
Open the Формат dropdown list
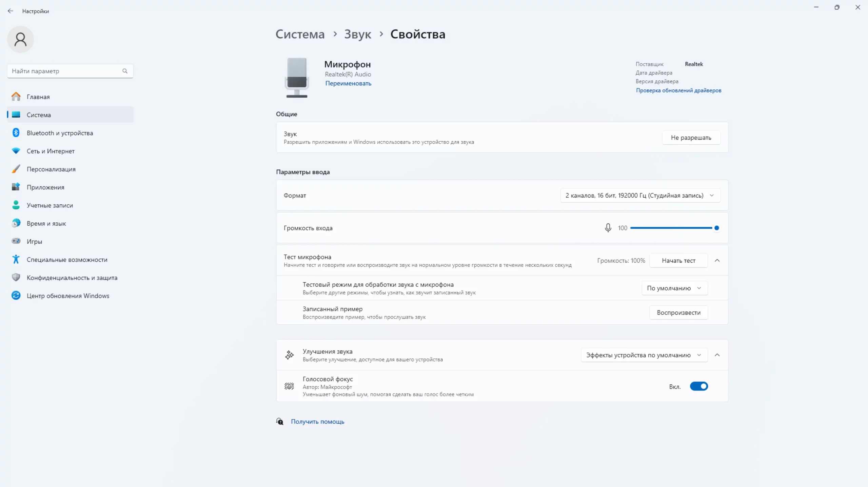coord(640,196)
